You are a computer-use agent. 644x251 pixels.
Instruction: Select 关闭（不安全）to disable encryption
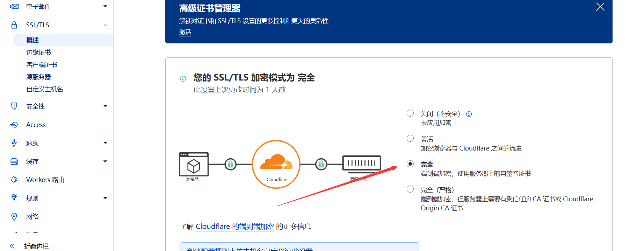point(410,113)
